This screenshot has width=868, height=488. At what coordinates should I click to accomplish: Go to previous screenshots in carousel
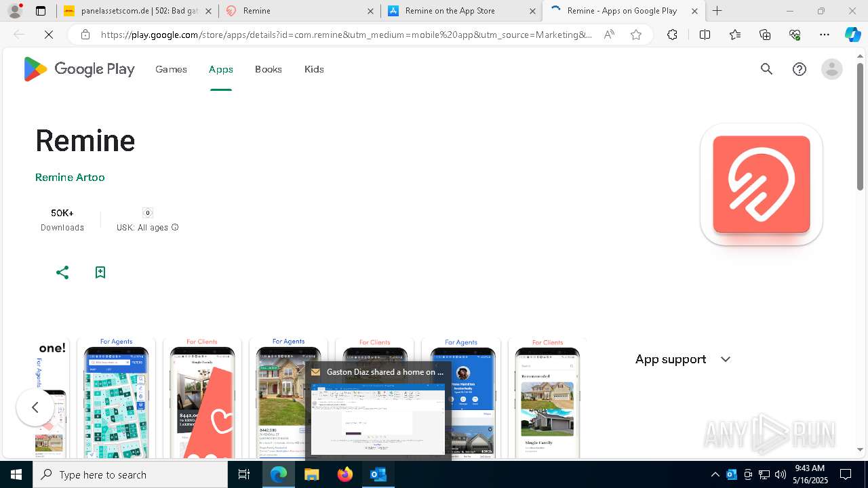coord(35,407)
